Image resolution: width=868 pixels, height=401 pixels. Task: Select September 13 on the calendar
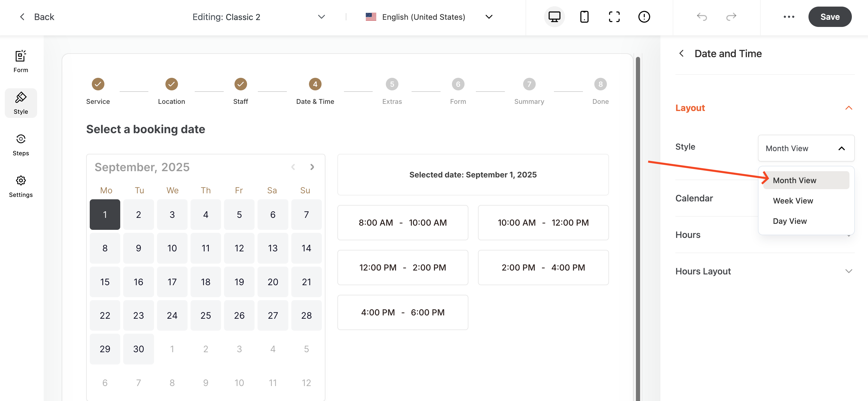272,248
